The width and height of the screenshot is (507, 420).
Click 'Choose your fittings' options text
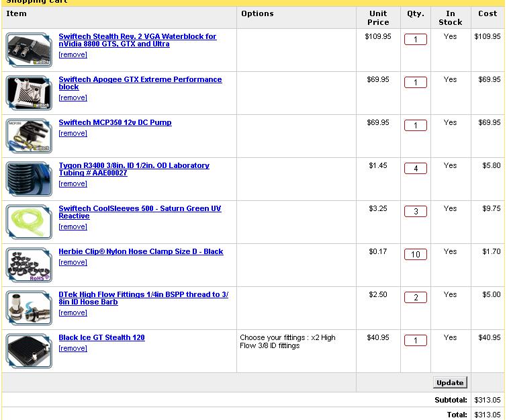[x=287, y=341]
